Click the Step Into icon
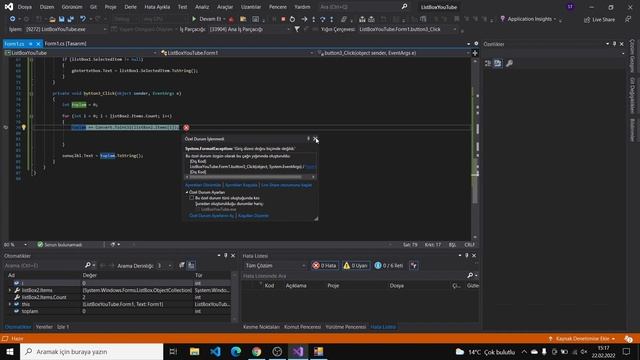The height and width of the screenshot is (360, 640). pos(313,19)
